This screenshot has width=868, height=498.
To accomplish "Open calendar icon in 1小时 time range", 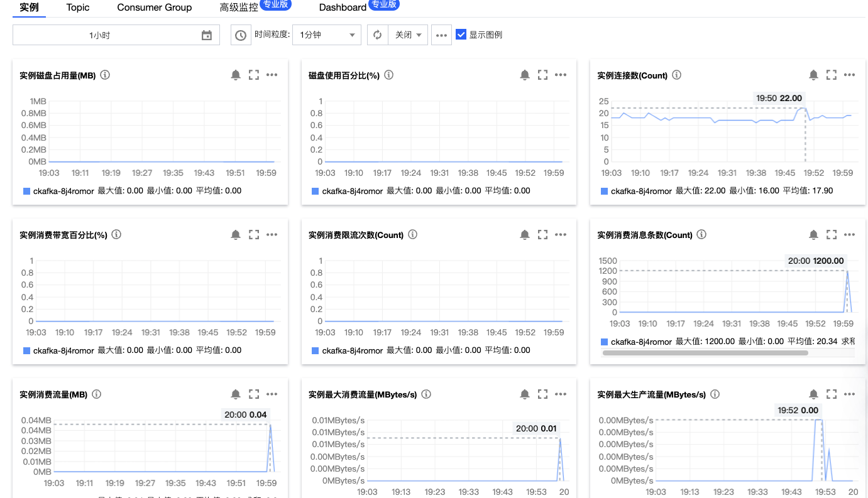I will click(207, 35).
